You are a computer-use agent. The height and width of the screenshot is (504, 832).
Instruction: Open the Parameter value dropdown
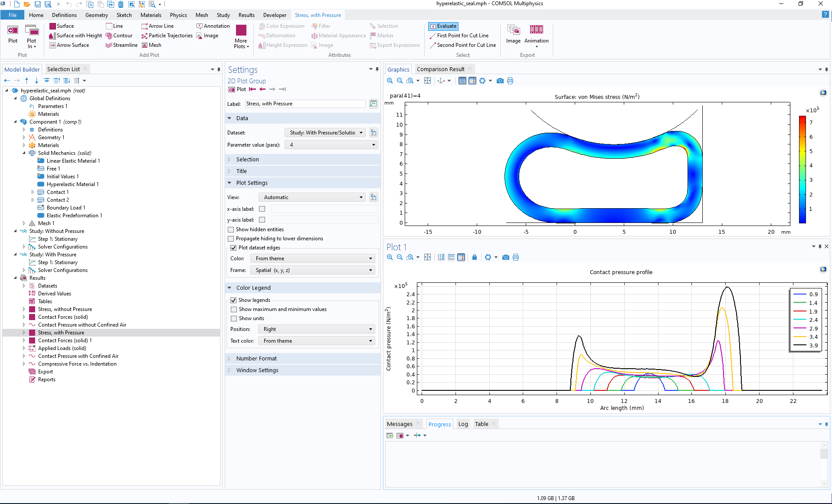pos(373,144)
